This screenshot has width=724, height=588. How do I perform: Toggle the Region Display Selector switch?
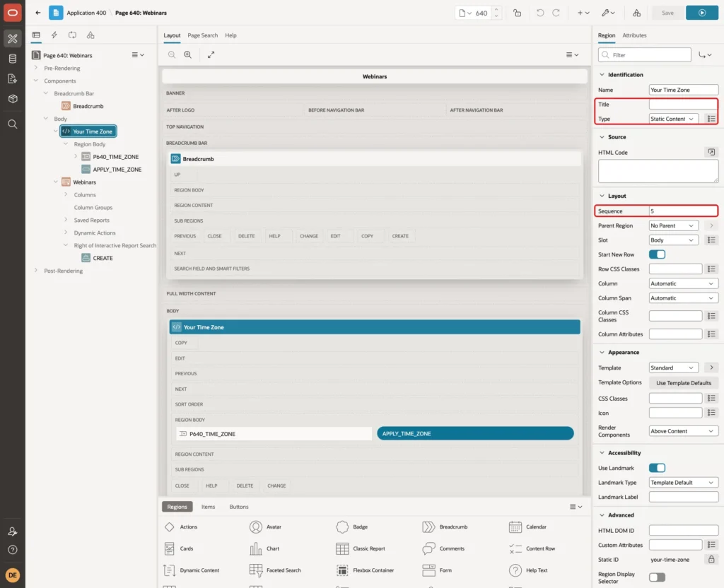click(657, 577)
